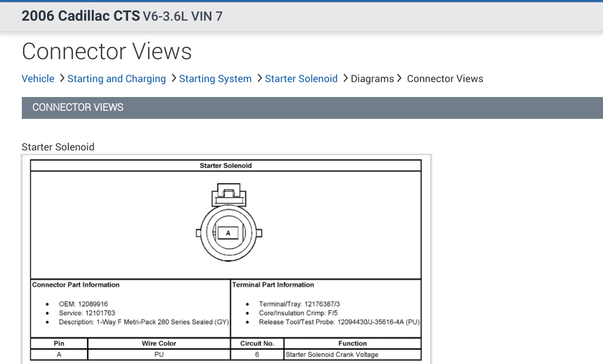
Task: Navigate to Starter Solenoid breadcrumb
Action: tap(301, 79)
